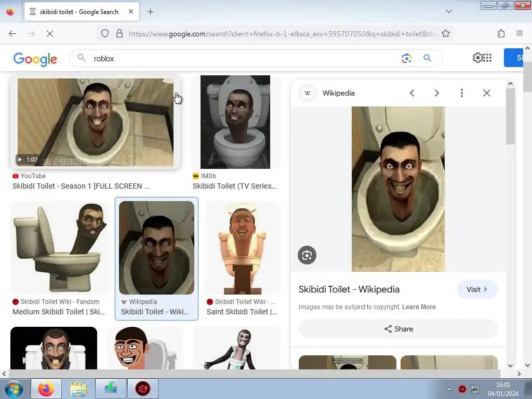Screen dimensions: 532x399
Task: Close the Wikipedia image preview panel
Action: pyautogui.click(x=487, y=93)
